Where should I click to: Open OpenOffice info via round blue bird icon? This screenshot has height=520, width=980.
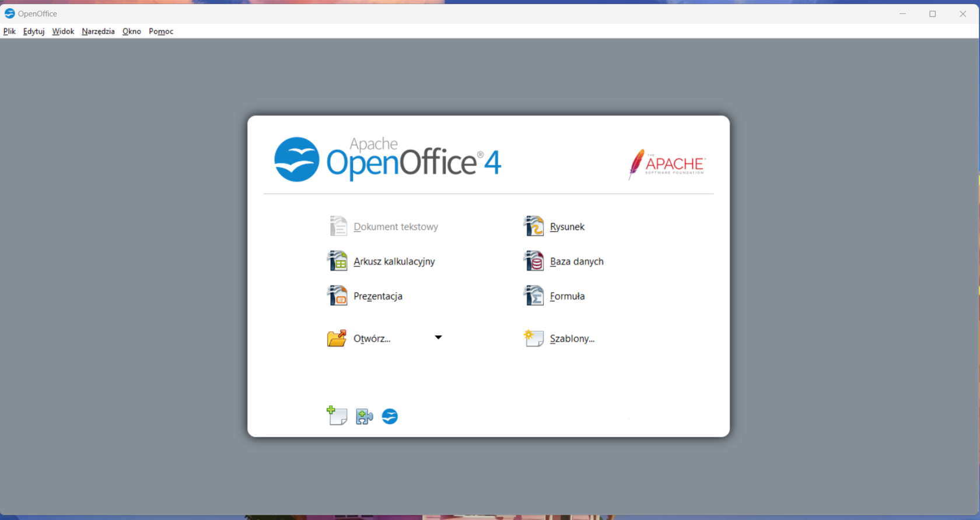pyautogui.click(x=390, y=416)
